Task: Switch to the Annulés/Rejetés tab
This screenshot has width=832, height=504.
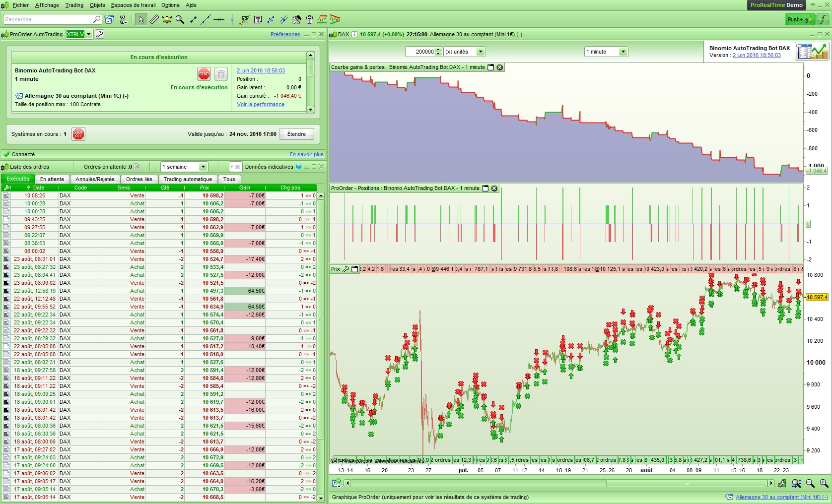Action: pos(95,179)
